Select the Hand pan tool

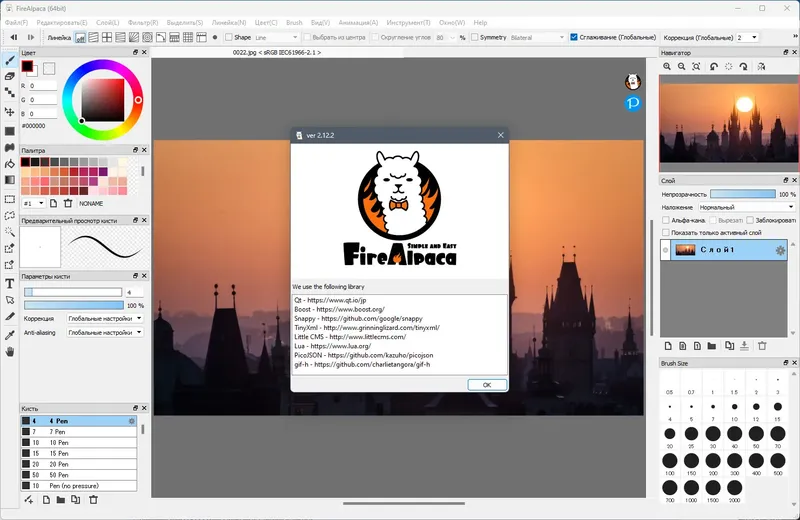point(10,352)
